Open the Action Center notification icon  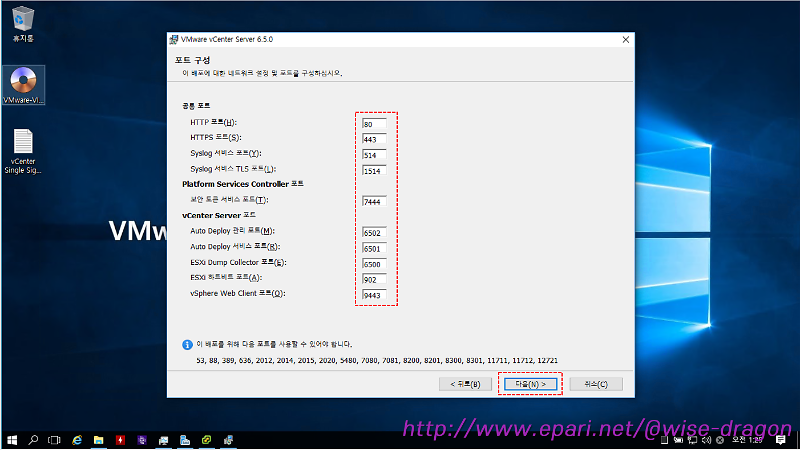[781, 440]
